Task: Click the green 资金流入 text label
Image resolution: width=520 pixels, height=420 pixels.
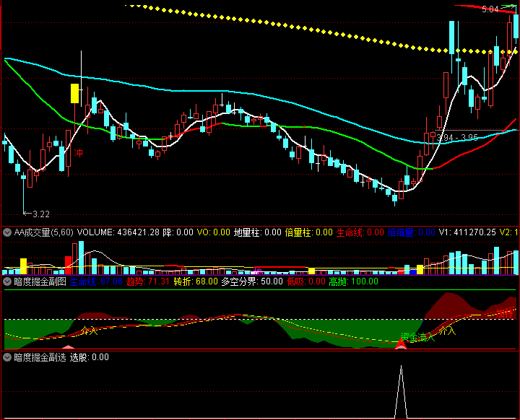Action: point(416,337)
